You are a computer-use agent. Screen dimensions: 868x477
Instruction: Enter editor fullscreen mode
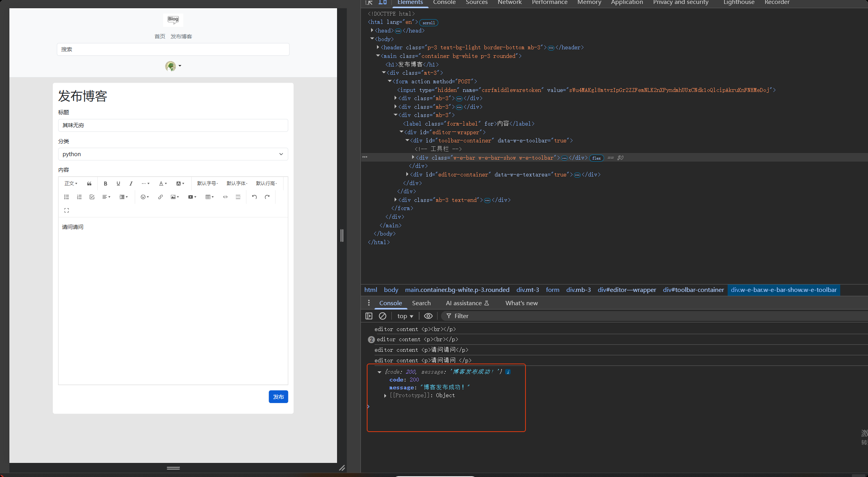(66, 211)
